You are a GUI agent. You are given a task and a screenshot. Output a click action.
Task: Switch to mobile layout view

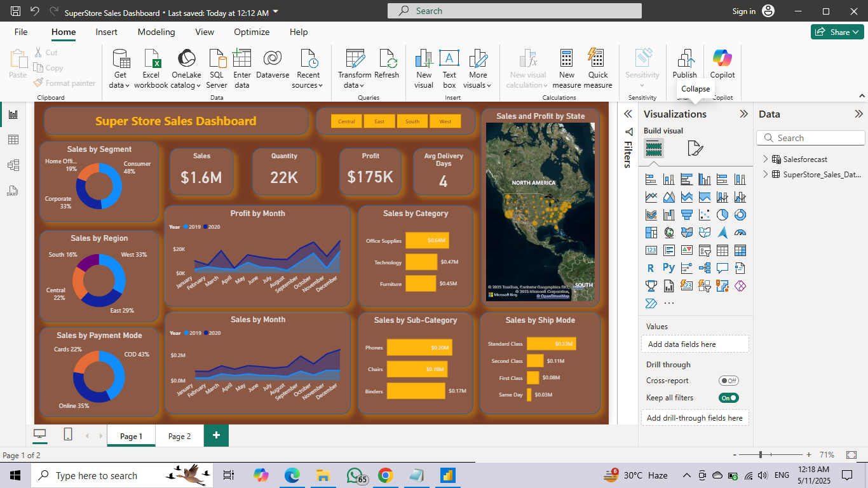pos(68,435)
